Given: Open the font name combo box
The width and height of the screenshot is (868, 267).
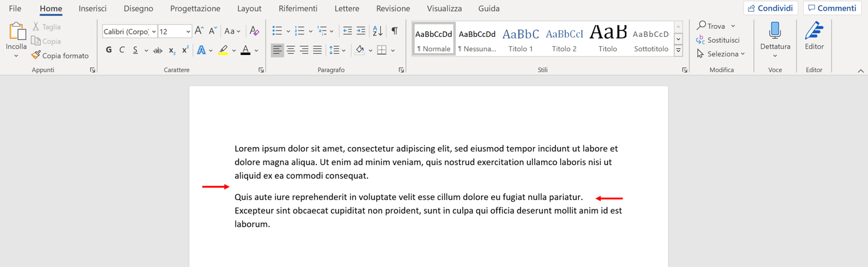Looking at the screenshot, I should [130, 31].
